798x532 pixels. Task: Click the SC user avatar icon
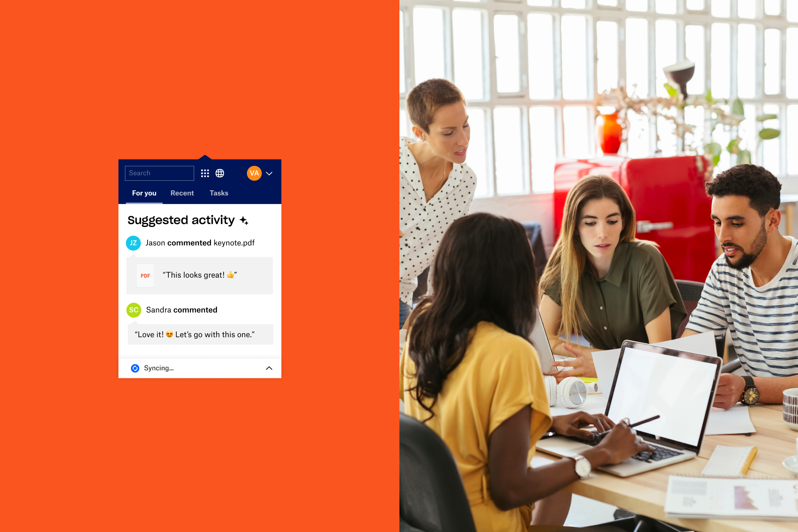click(x=133, y=310)
